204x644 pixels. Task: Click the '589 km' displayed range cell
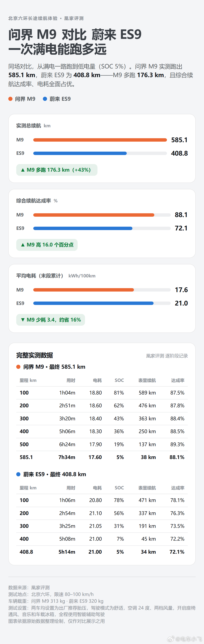point(147,393)
